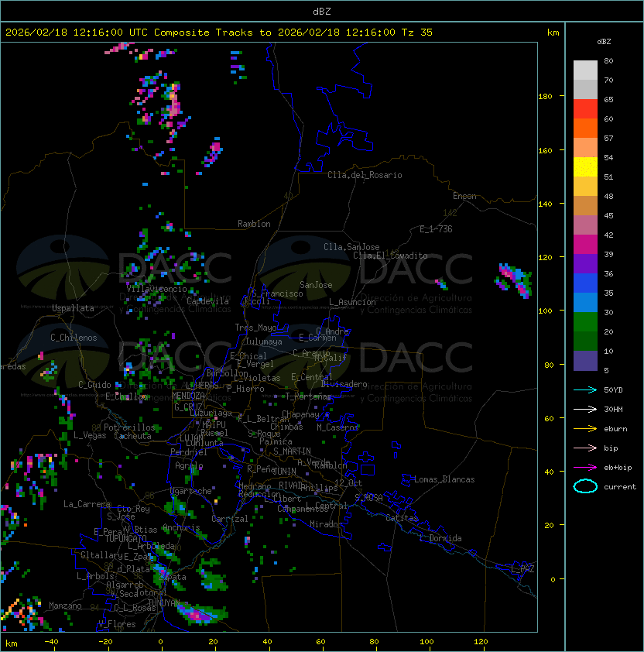Pick the red 60-65 dBZ color band

point(585,109)
